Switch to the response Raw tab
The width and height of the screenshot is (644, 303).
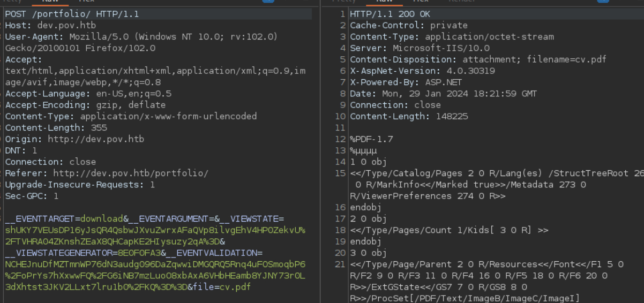[384, 2]
